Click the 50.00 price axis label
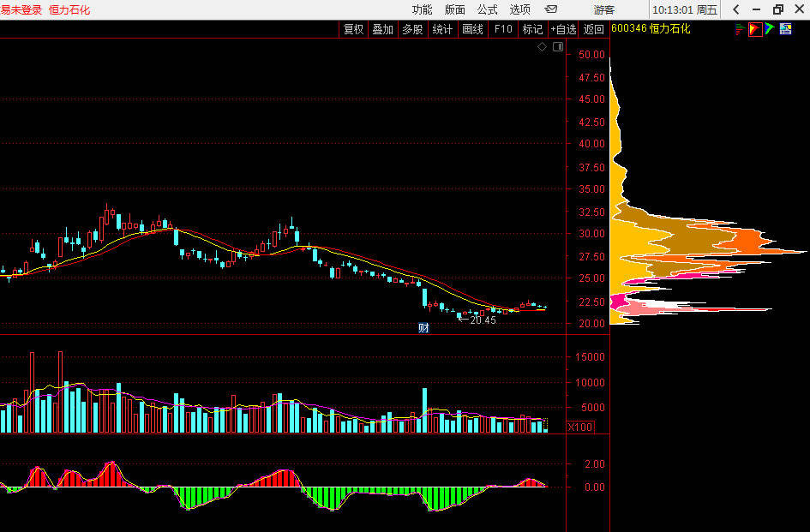Image resolution: width=810 pixels, height=532 pixels. coord(591,55)
